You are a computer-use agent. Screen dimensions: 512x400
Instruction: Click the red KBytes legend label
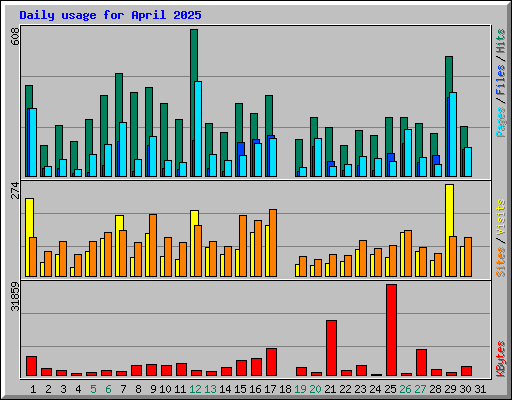coord(500,359)
